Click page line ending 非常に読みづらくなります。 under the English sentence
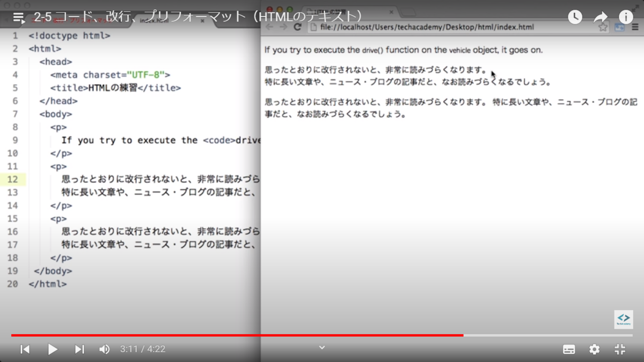644x362 pixels. coord(376,71)
